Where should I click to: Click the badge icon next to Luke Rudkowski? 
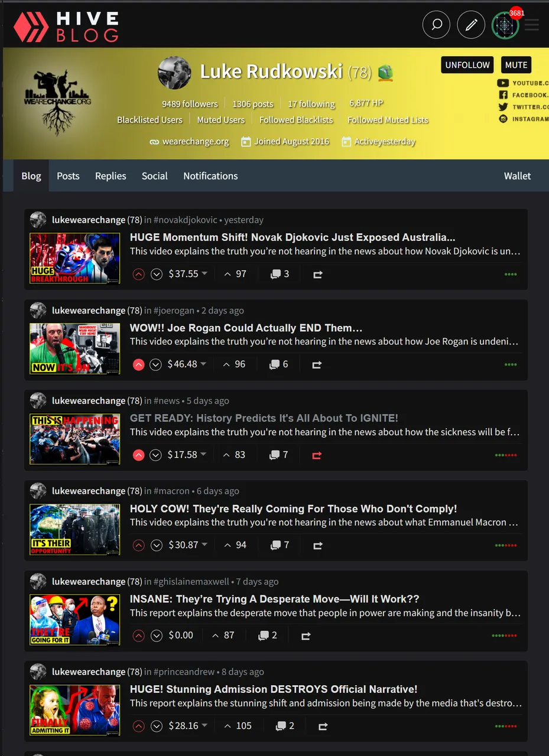pos(385,73)
